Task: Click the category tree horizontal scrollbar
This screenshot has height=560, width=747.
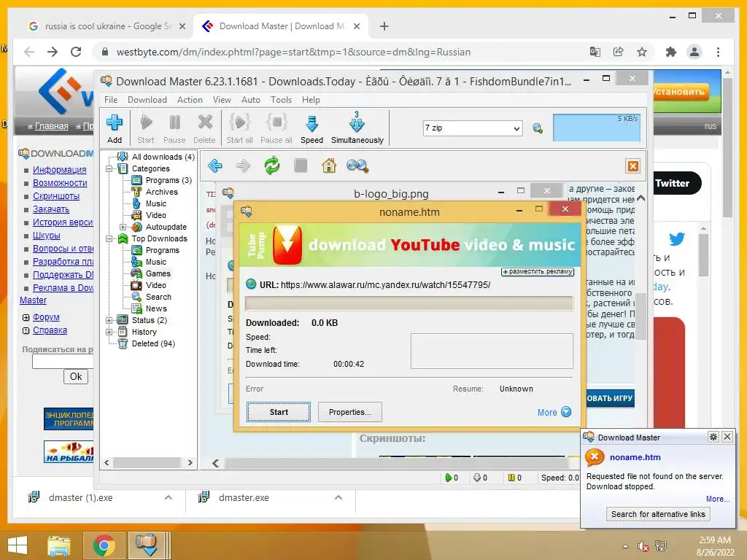Action: tap(148, 462)
